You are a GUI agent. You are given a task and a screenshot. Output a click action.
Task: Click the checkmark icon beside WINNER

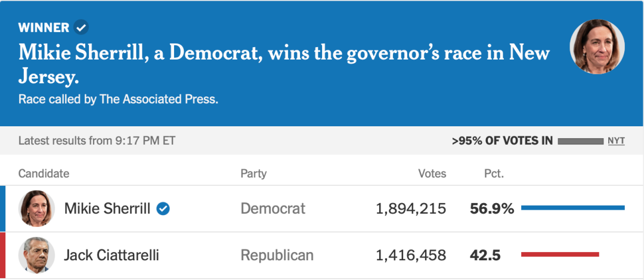(x=82, y=27)
